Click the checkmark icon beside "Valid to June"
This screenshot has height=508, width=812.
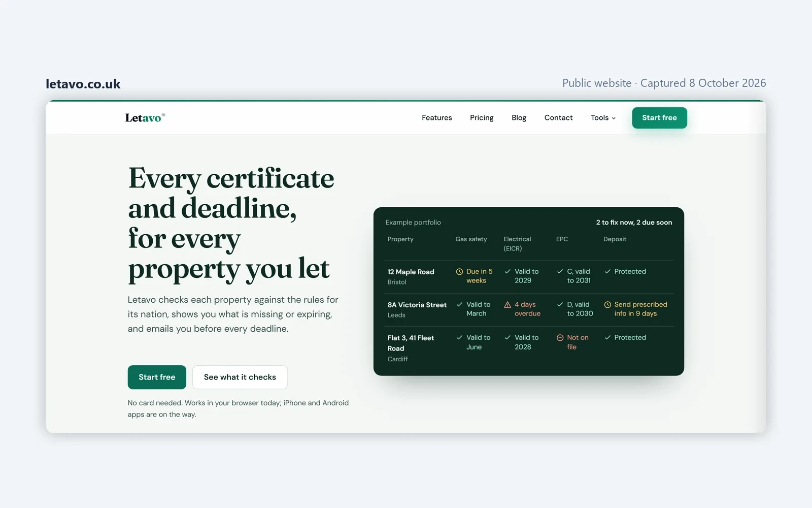(x=459, y=338)
